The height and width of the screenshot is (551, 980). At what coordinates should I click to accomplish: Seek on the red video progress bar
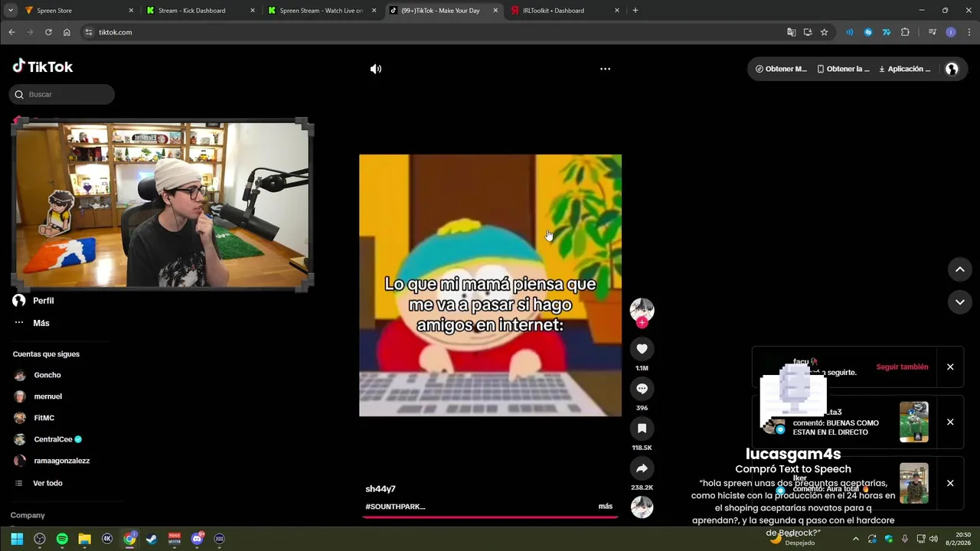coord(490,517)
